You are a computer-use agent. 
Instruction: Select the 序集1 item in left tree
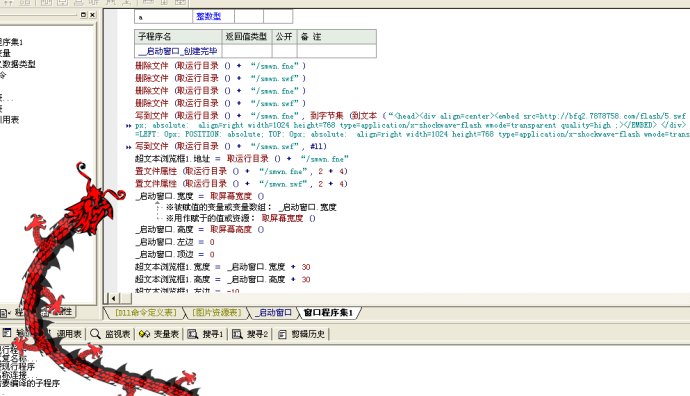pyautogui.click(x=11, y=42)
